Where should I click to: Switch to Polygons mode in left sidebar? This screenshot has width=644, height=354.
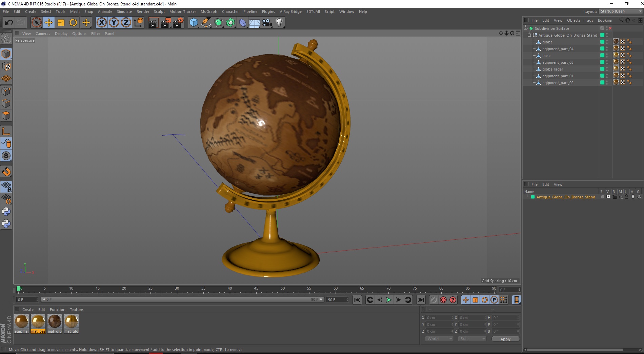point(6,116)
